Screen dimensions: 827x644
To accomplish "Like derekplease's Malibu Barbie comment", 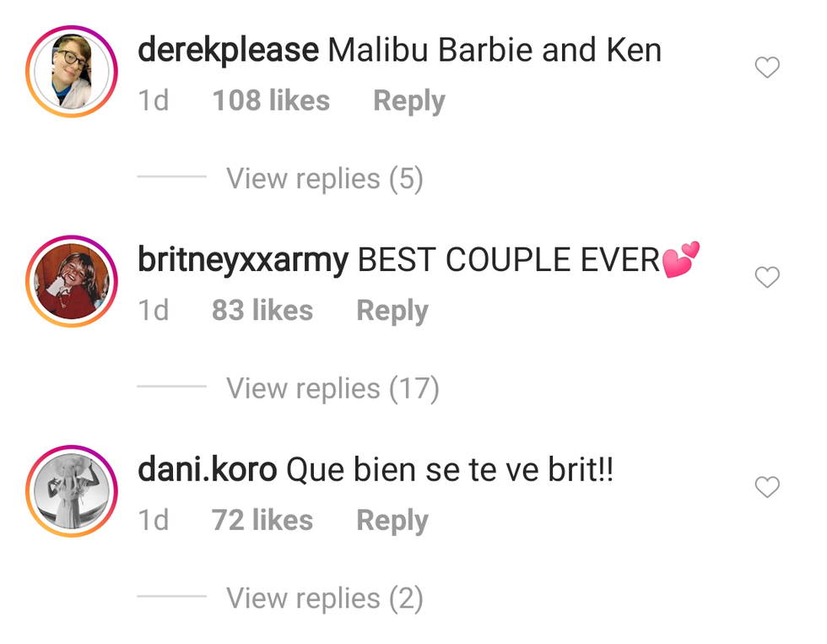I will pos(767,68).
